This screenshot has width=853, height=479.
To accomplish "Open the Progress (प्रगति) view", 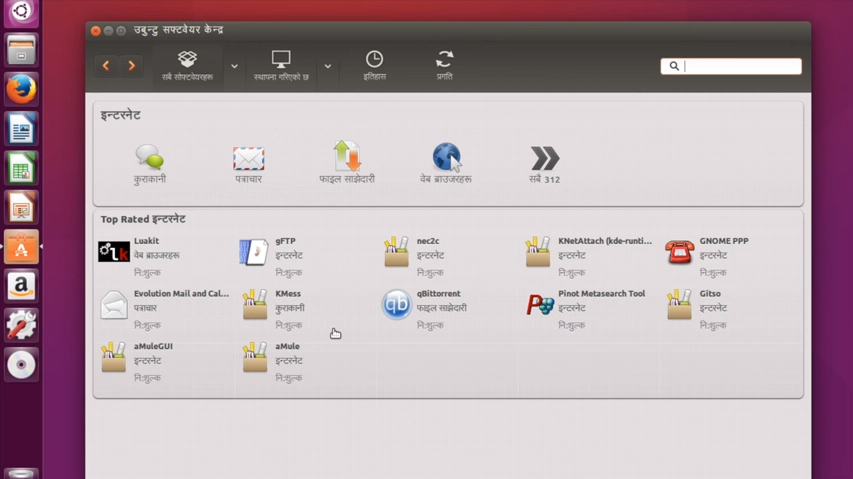I will 444,66.
